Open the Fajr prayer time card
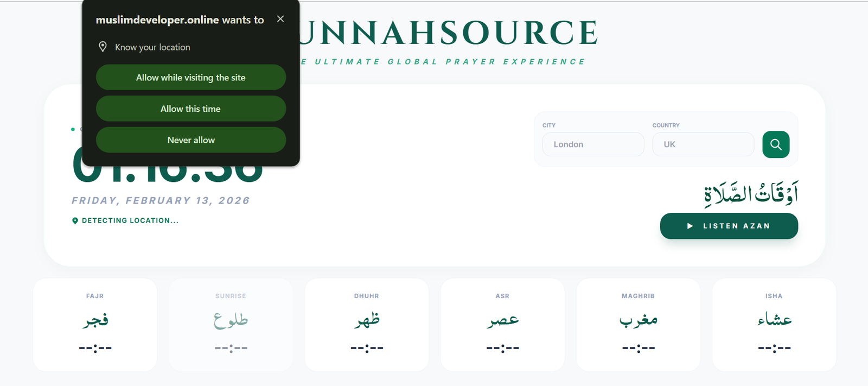The width and height of the screenshot is (868, 386). pyautogui.click(x=95, y=325)
